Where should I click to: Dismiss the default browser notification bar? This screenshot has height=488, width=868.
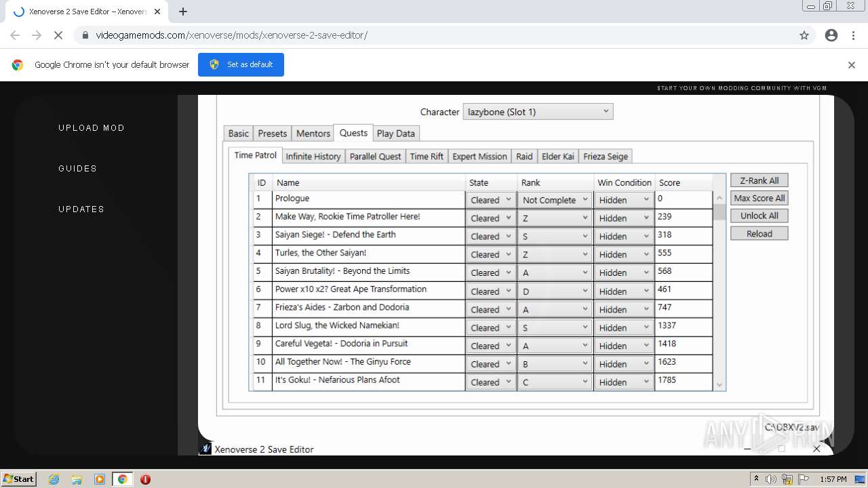(x=852, y=65)
